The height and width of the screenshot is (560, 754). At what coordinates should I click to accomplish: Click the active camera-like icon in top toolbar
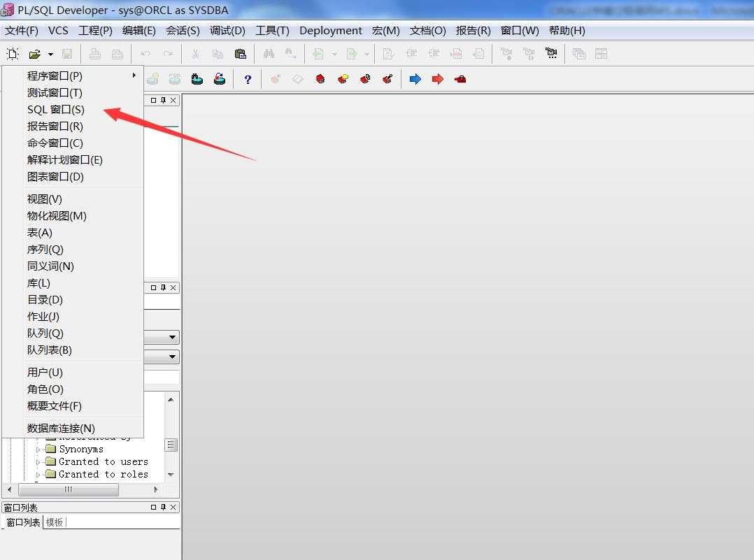coord(552,53)
